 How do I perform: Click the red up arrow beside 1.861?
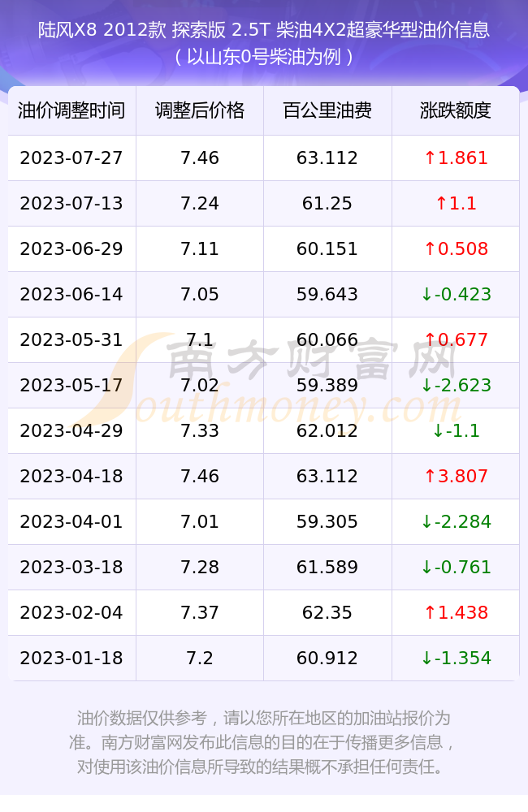pos(430,158)
